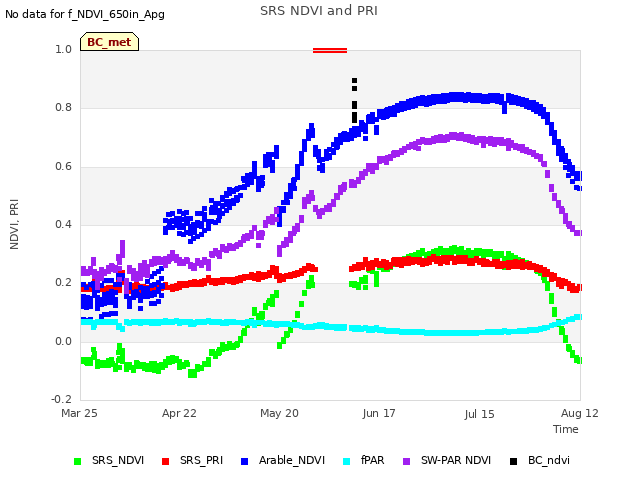Click the Apr 22 x-axis label
This screenshot has height=480, width=640.
click(179, 413)
